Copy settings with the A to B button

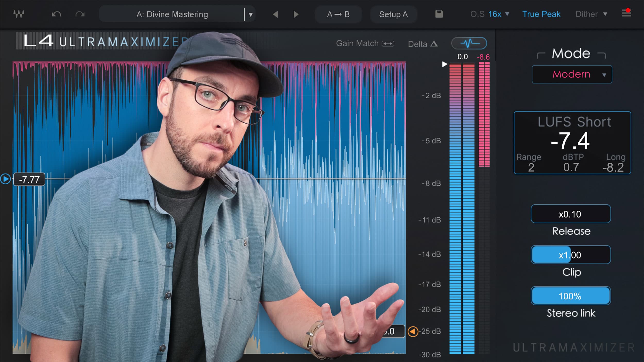pyautogui.click(x=339, y=14)
